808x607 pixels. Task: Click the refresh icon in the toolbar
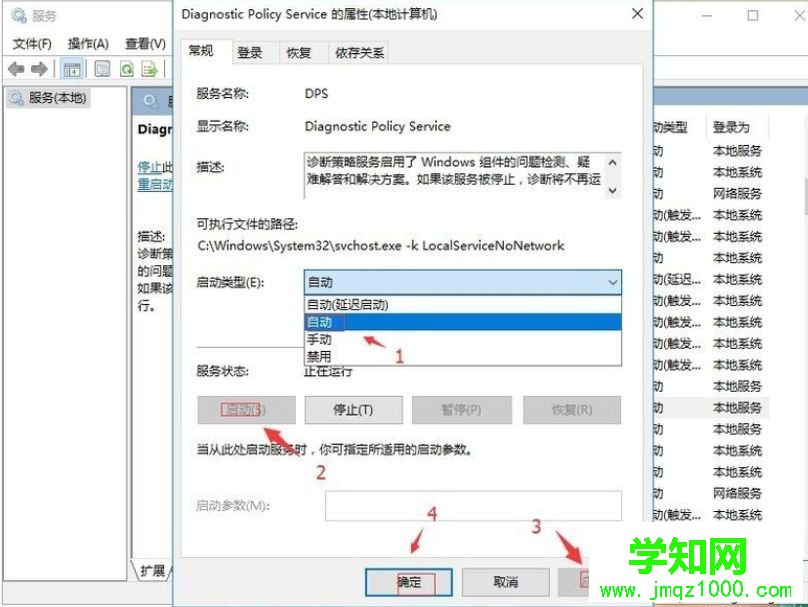click(x=126, y=68)
